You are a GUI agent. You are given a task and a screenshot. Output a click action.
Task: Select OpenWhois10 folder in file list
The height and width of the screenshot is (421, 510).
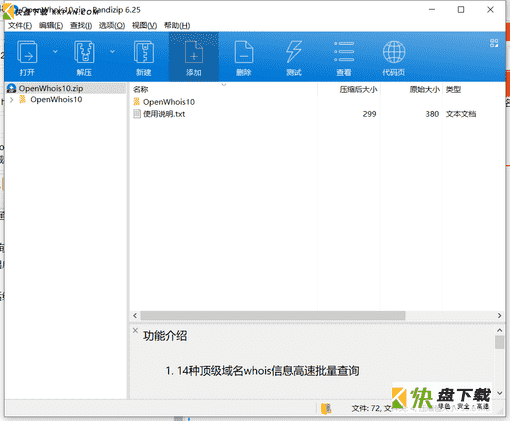pos(169,102)
